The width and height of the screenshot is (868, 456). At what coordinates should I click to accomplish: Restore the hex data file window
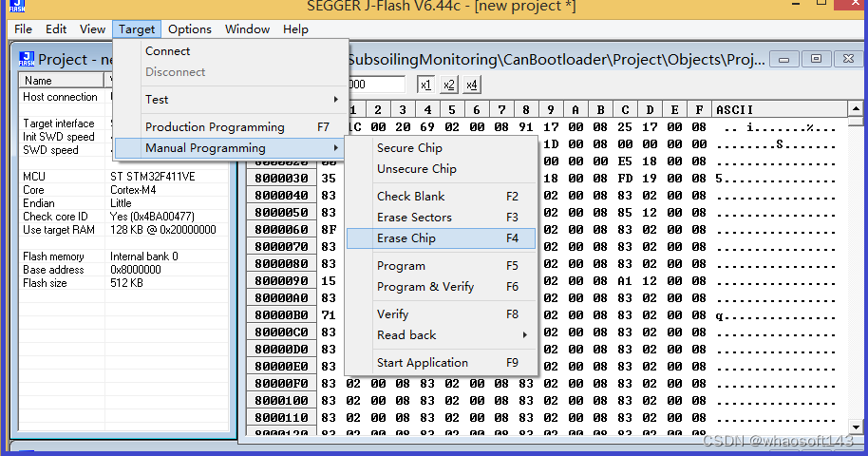[816, 59]
